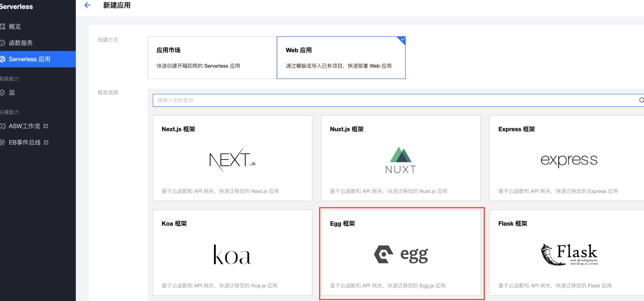644x301 pixels.
Task: Click the Flask card description text
Action: 555,286
